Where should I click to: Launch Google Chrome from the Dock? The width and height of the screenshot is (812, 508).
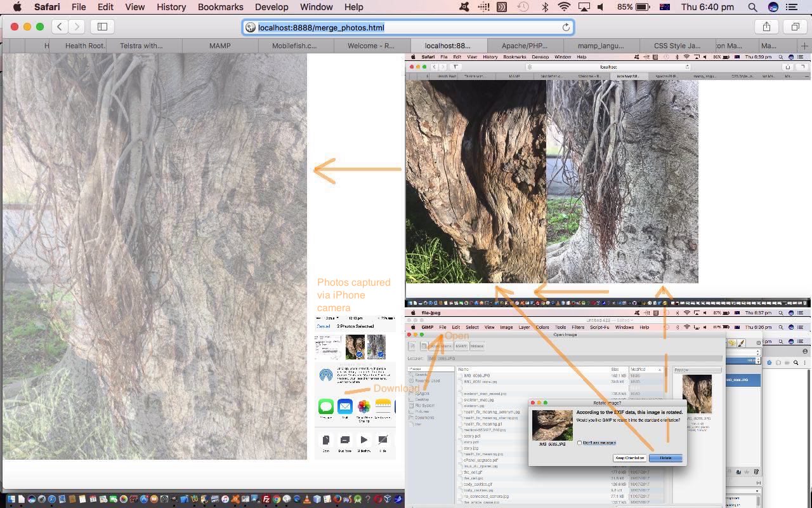(277, 499)
